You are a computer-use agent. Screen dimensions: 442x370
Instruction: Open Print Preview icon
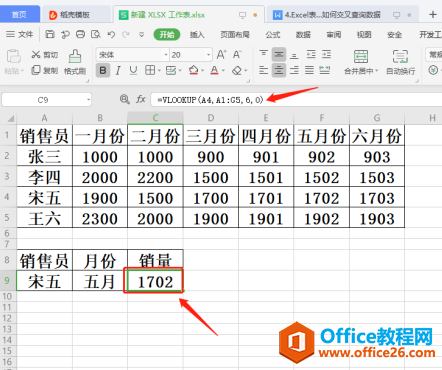click(96, 34)
